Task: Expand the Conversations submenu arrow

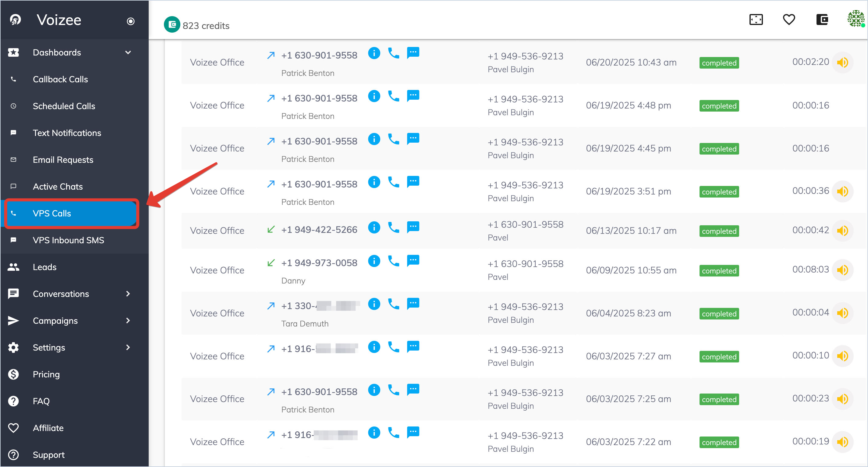Action: (128, 294)
